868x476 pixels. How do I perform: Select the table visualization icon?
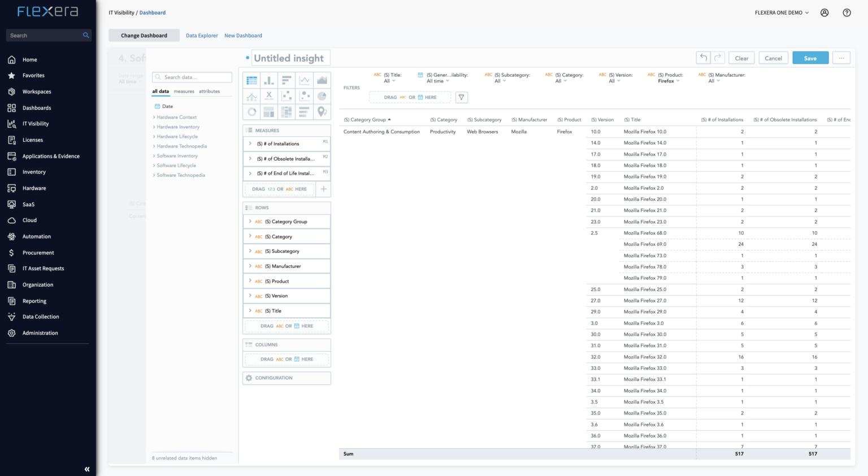(251, 80)
